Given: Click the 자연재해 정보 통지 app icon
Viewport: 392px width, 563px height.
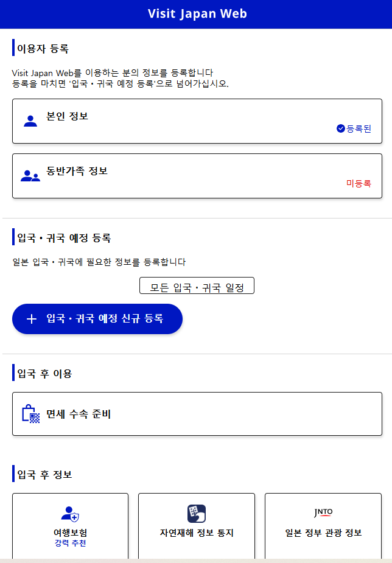Looking at the screenshot, I should 196,513.
